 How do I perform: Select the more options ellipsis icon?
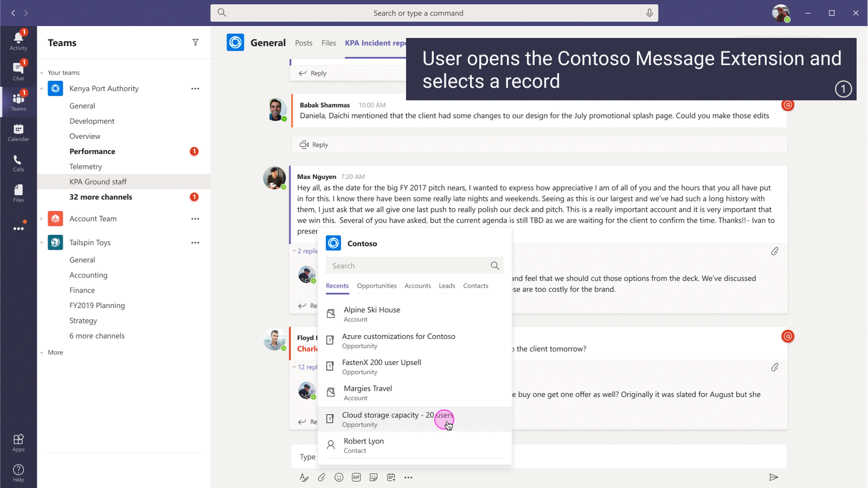point(409,477)
